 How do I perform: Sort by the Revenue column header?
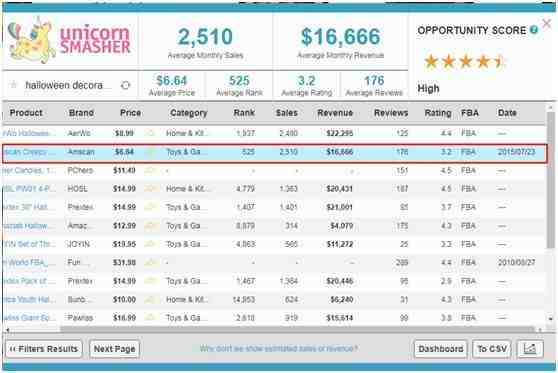(335, 113)
